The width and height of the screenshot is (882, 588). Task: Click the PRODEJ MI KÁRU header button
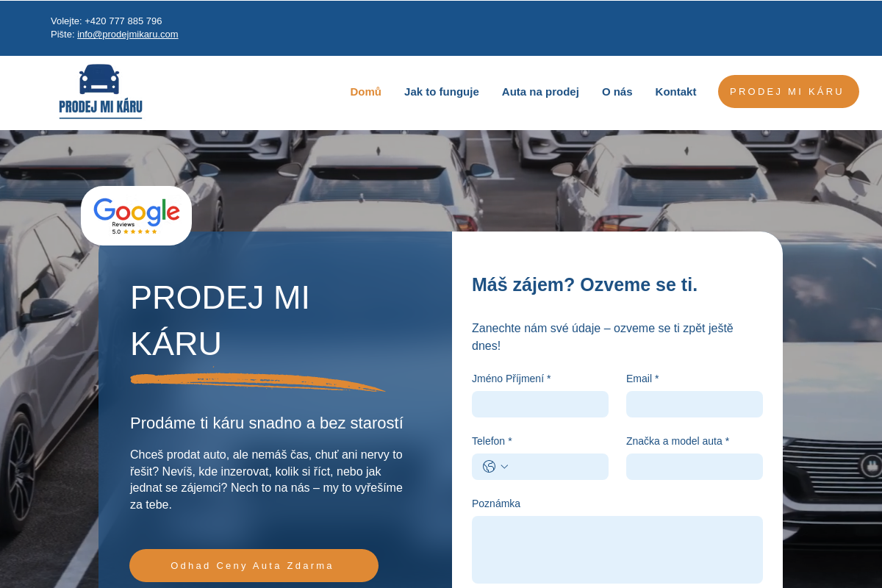coord(789,92)
